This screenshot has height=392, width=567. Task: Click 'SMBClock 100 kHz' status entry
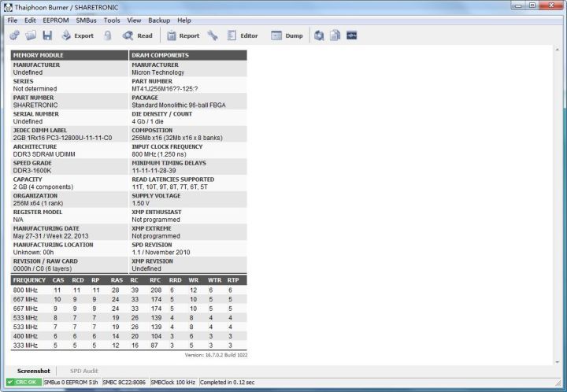click(x=172, y=383)
